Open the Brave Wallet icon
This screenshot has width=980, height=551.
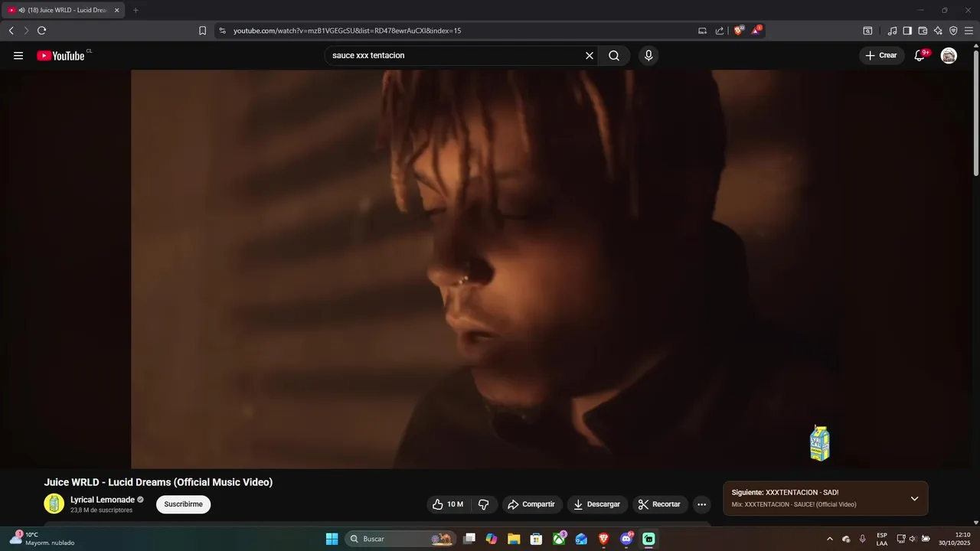tap(923, 31)
